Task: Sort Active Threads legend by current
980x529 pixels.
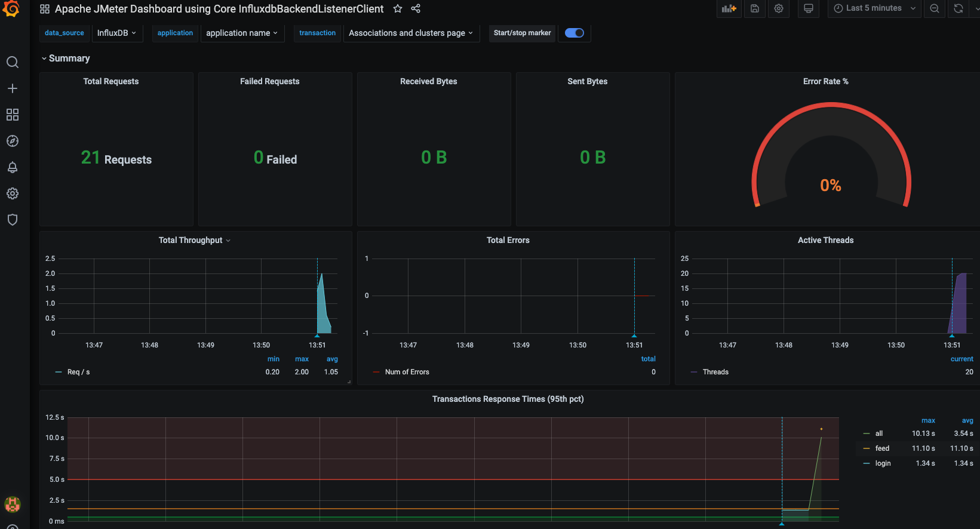Action: click(962, 359)
